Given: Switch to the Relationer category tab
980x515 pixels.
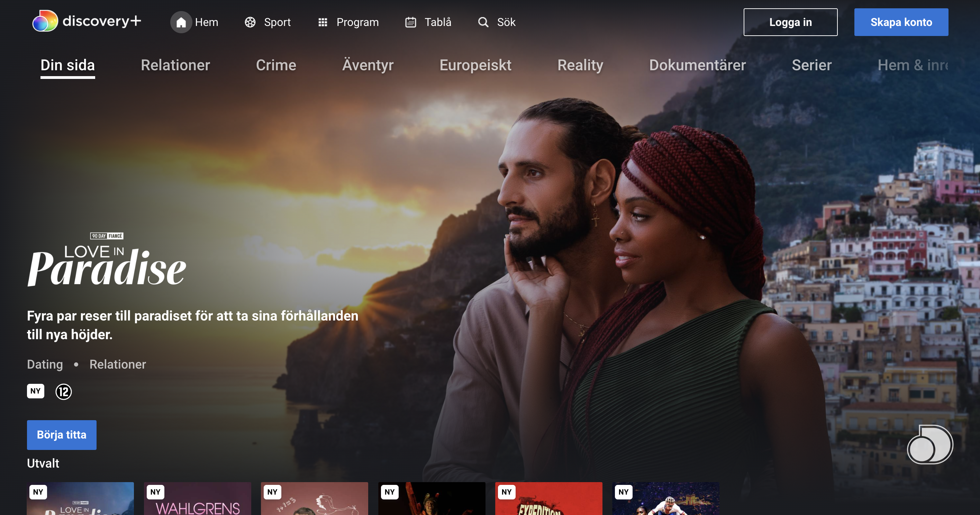Looking at the screenshot, I should point(175,65).
